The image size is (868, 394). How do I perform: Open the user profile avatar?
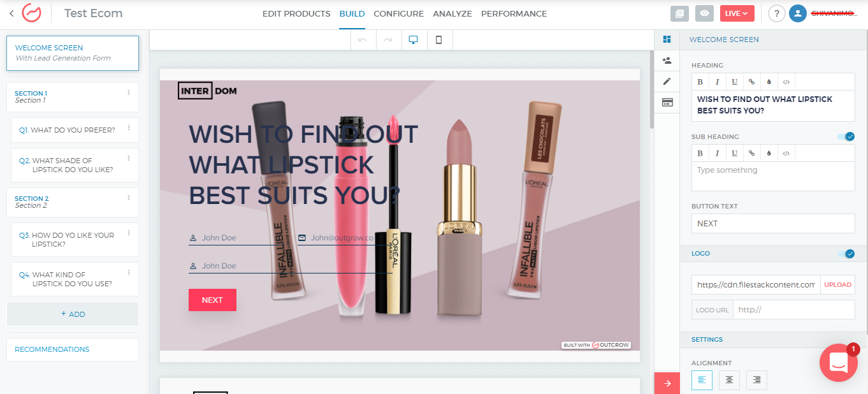pyautogui.click(x=798, y=13)
